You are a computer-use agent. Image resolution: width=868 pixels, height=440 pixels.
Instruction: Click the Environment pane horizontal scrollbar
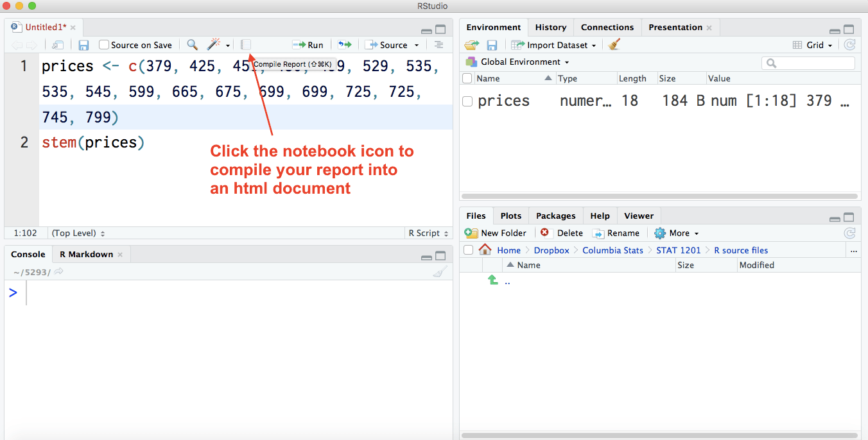pos(660,196)
